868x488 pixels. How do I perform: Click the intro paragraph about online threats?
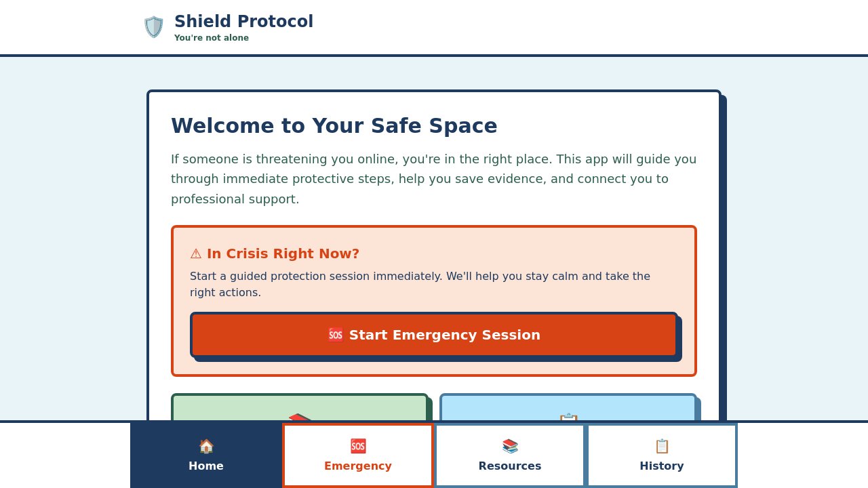pos(434,179)
